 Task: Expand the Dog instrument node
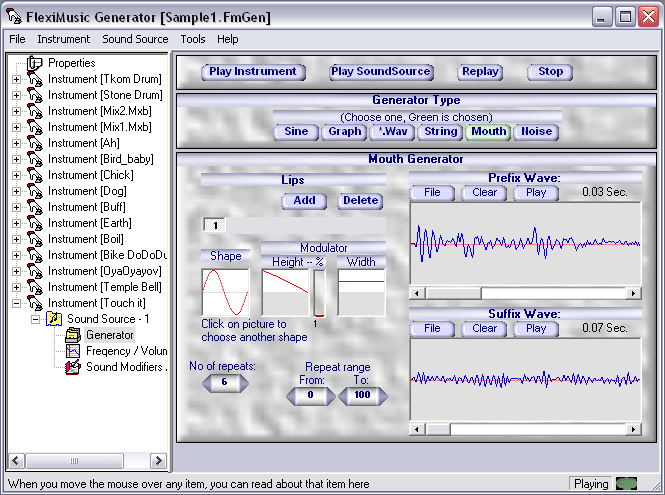point(16,191)
